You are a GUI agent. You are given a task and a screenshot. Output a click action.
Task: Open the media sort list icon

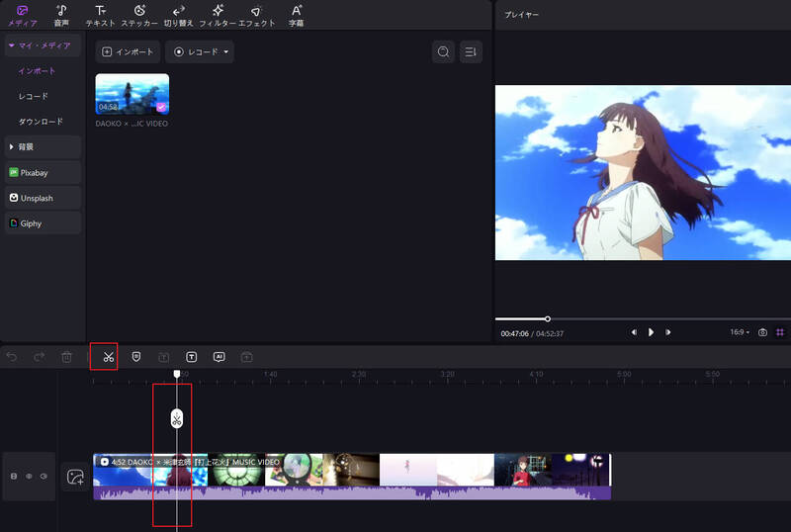click(x=471, y=52)
